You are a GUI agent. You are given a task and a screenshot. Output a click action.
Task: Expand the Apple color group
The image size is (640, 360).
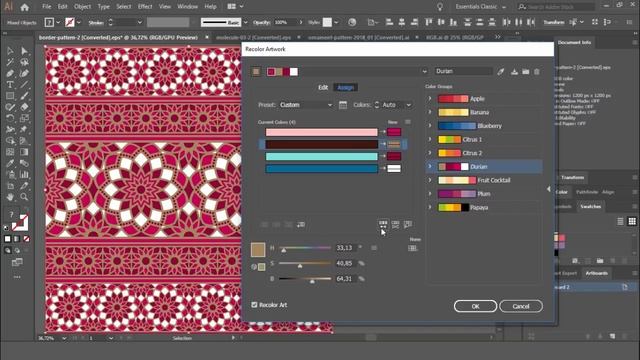[x=430, y=99]
